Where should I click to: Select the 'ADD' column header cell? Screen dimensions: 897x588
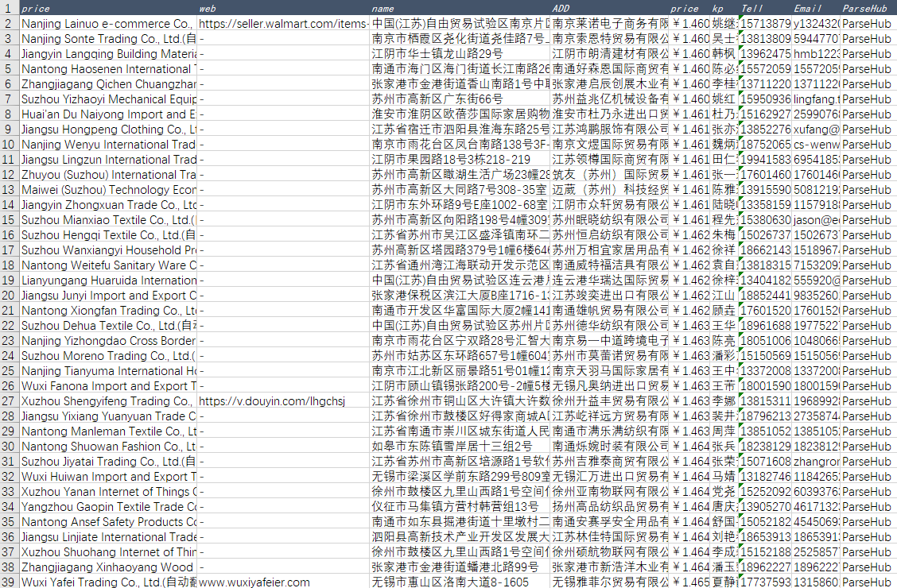pyautogui.click(x=610, y=8)
